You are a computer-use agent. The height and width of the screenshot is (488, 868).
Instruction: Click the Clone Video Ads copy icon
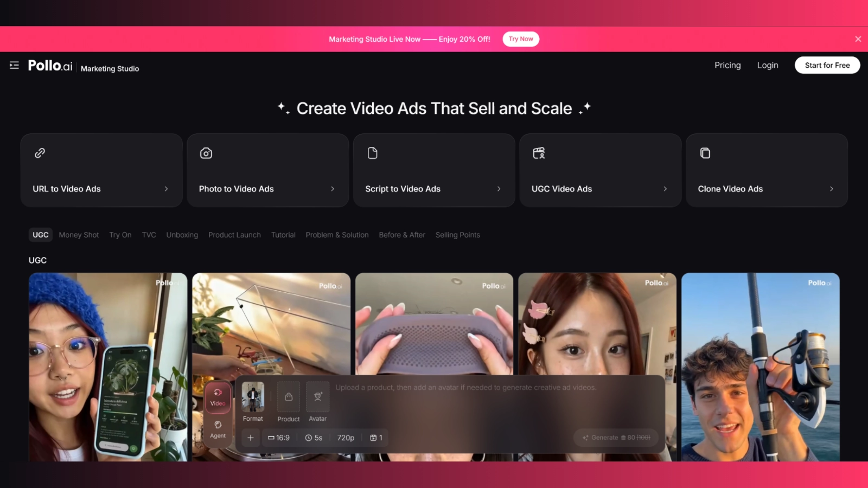tap(705, 153)
